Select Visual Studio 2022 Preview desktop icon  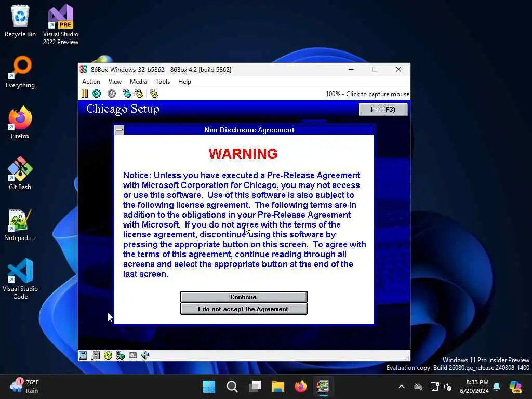(61, 24)
